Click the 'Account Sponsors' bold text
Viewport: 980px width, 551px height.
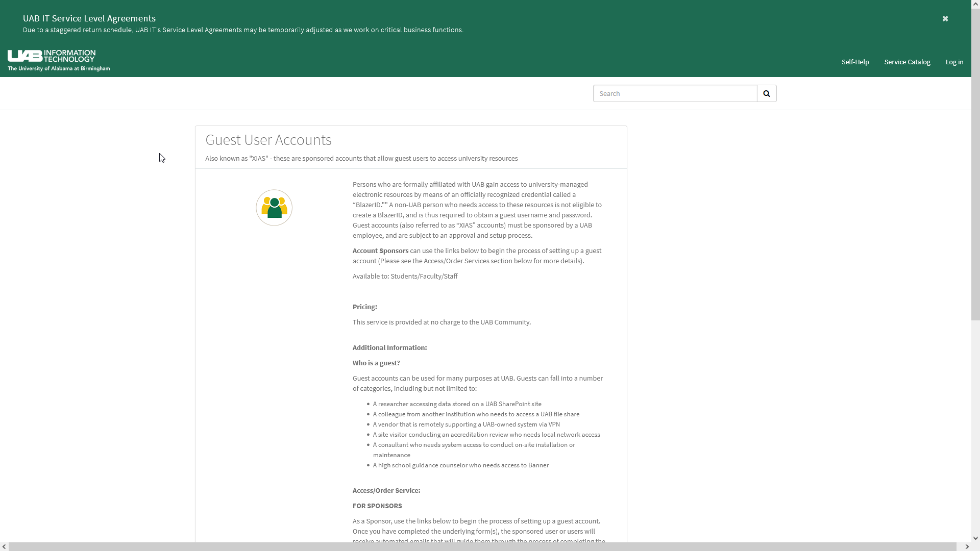pyautogui.click(x=380, y=251)
